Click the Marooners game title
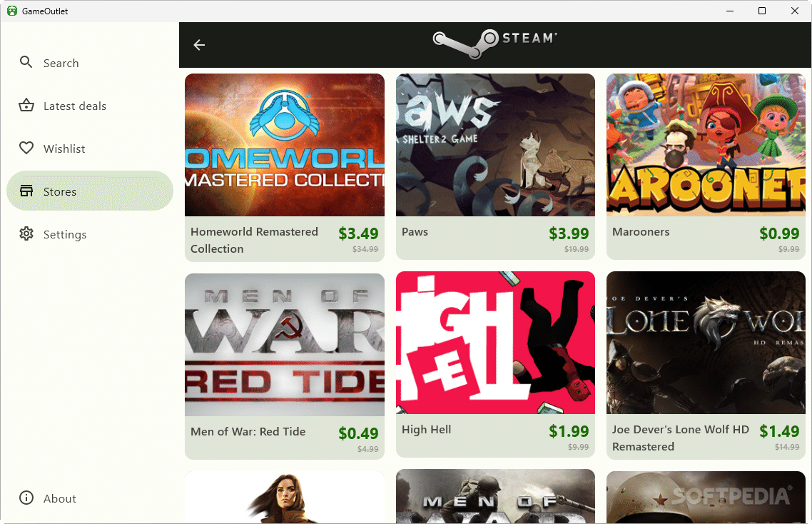This screenshot has height=524, width=812. [641, 232]
